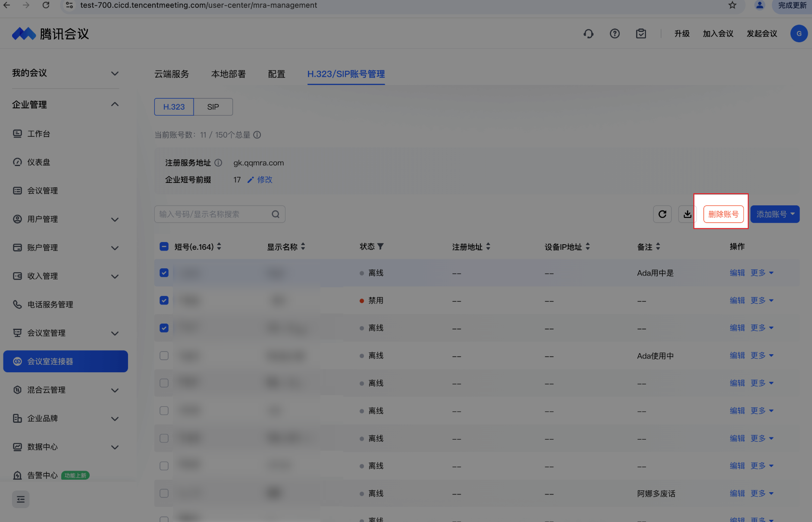Open the user avatar G menu
This screenshot has height=522, width=812.
(799, 34)
